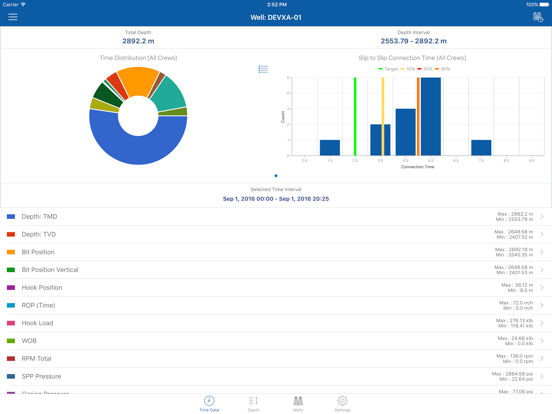Image resolution: width=552 pixels, height=414 pixels.
Task: Select the Total Depth value 2892.2 m
Action: 138,41
